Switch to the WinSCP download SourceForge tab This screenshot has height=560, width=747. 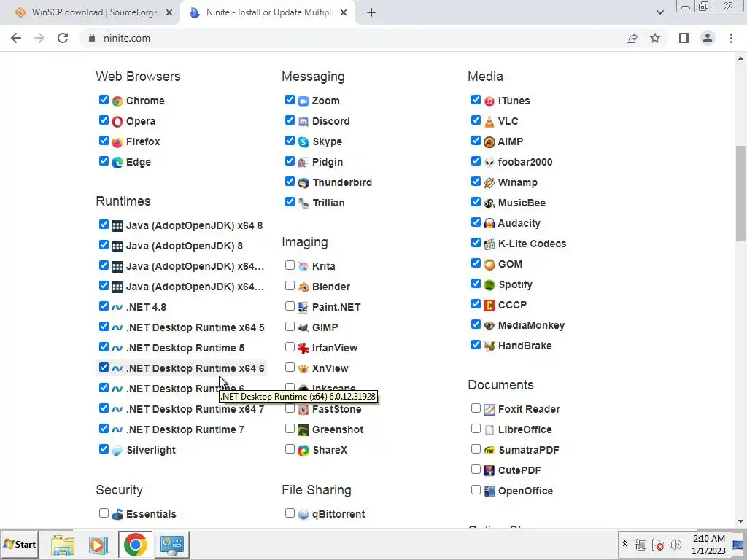pos(90,12)
